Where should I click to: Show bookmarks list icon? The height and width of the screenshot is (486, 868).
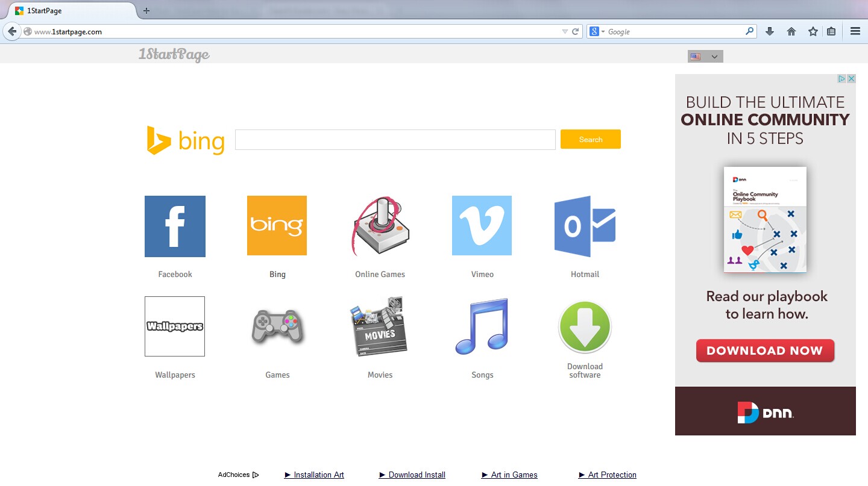pyautogui.click(x=831, y=31)
